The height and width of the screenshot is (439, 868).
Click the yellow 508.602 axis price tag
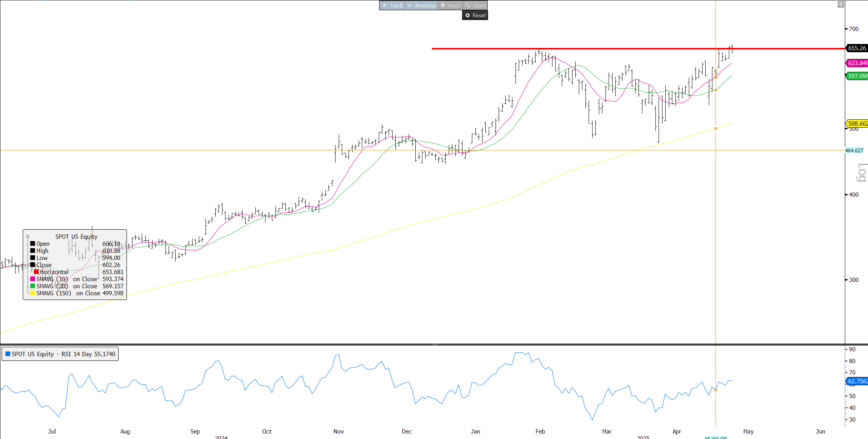pyautogui.click(x=857, y=123)
